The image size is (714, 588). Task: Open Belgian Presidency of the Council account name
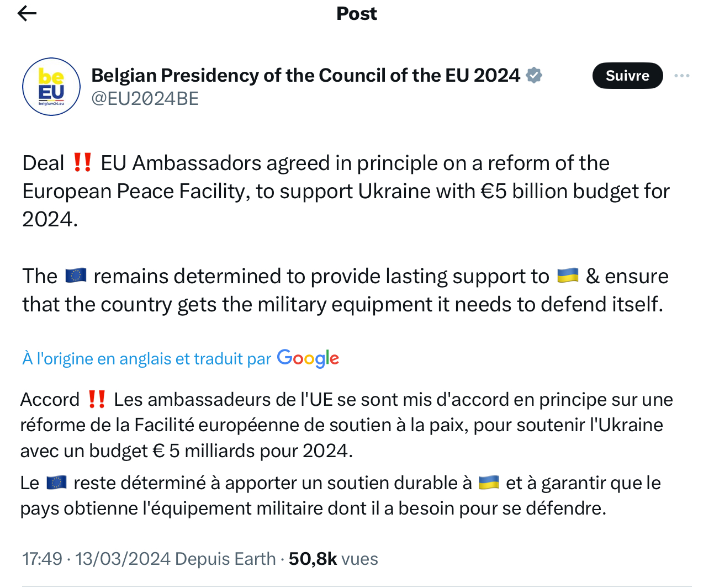coord(305,75)
